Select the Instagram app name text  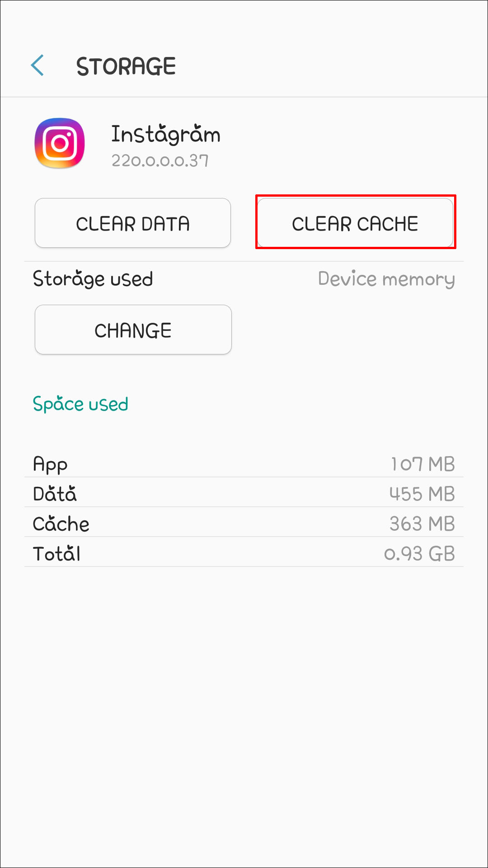(x=166, y=134)
